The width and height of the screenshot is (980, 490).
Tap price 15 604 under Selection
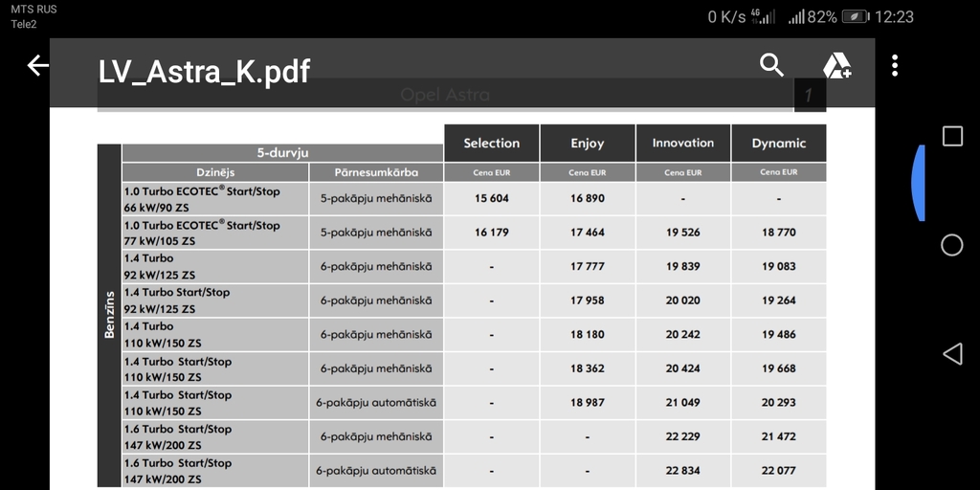(x=492, y=199)
